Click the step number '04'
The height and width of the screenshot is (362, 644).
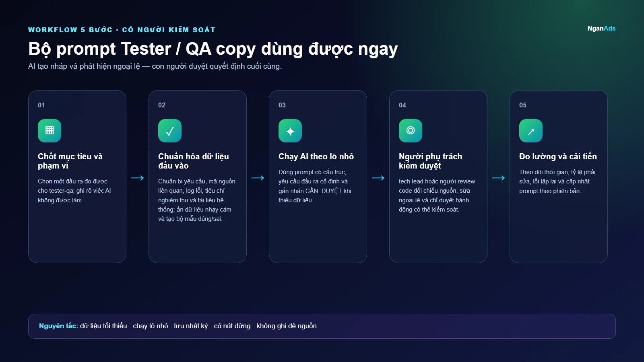point(402,105)
